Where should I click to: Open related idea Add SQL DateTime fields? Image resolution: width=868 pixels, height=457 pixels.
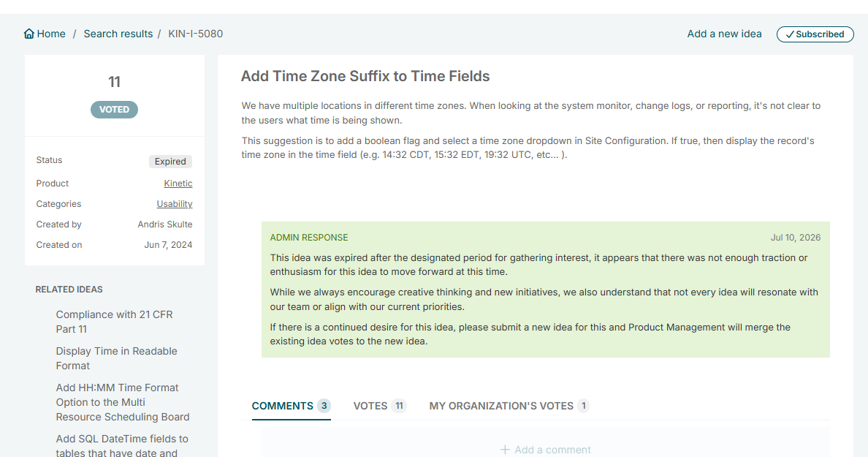122,446
